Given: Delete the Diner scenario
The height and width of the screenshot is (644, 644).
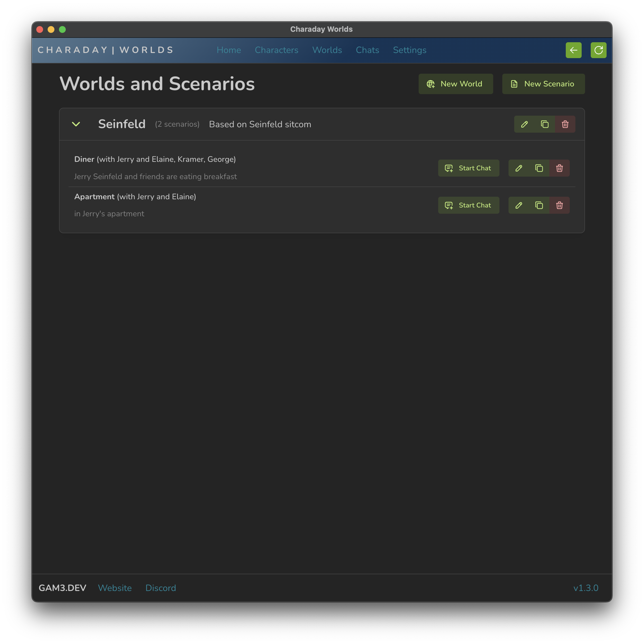Looking at the screenshot, I should click(x=559, y=168).
